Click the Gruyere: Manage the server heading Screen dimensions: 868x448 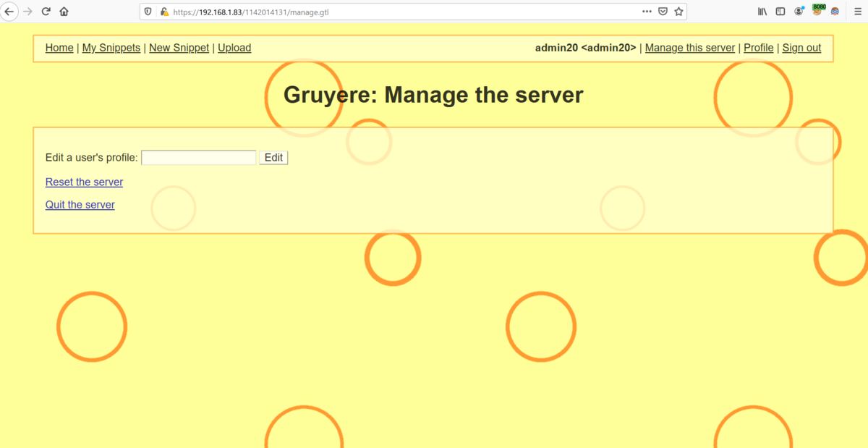coord(433,95)
